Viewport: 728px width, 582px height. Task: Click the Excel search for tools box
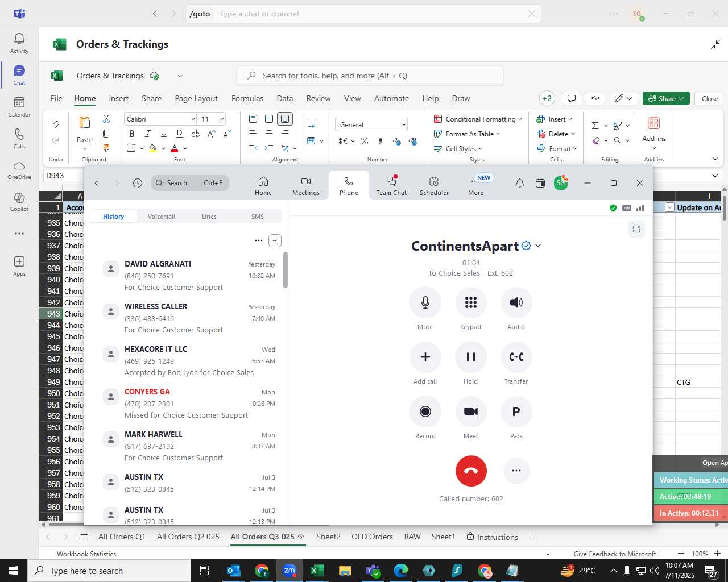[x=370, y=76]
